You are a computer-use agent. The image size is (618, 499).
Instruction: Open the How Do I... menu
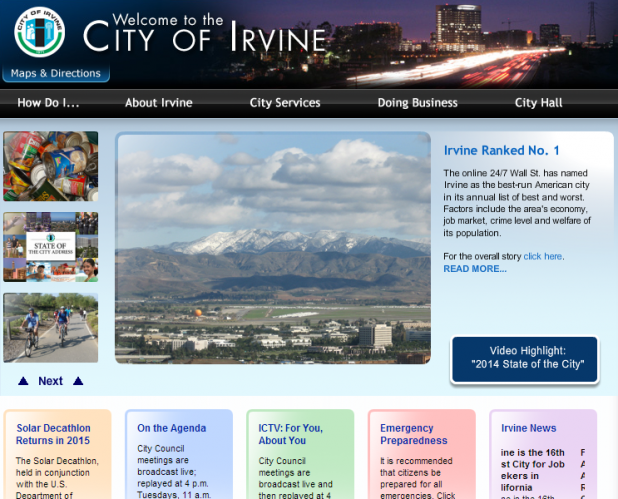[x=48, y=103]
